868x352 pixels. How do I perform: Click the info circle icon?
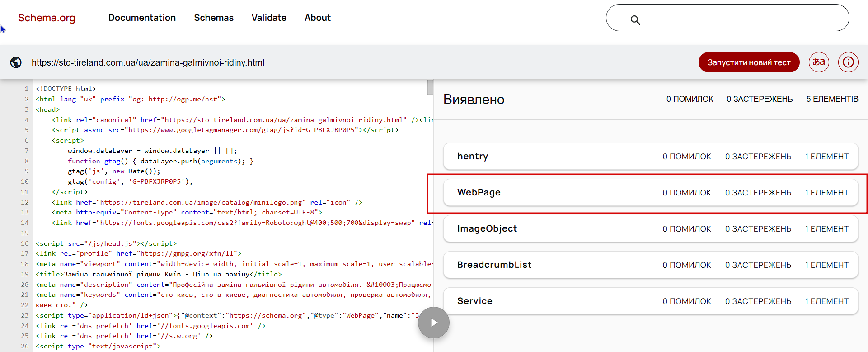point(848,62)
